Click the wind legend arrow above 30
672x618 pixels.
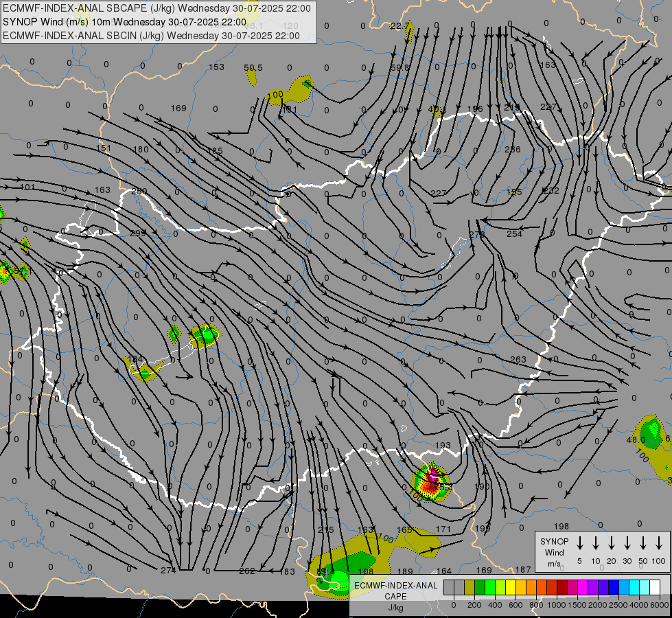627,543
